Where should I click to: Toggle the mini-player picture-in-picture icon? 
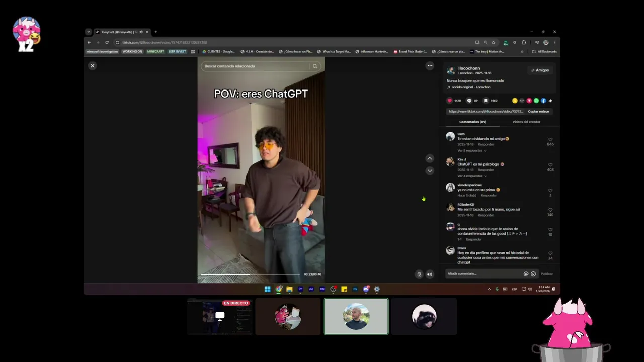pyautogui.click(x=419, y=274)
